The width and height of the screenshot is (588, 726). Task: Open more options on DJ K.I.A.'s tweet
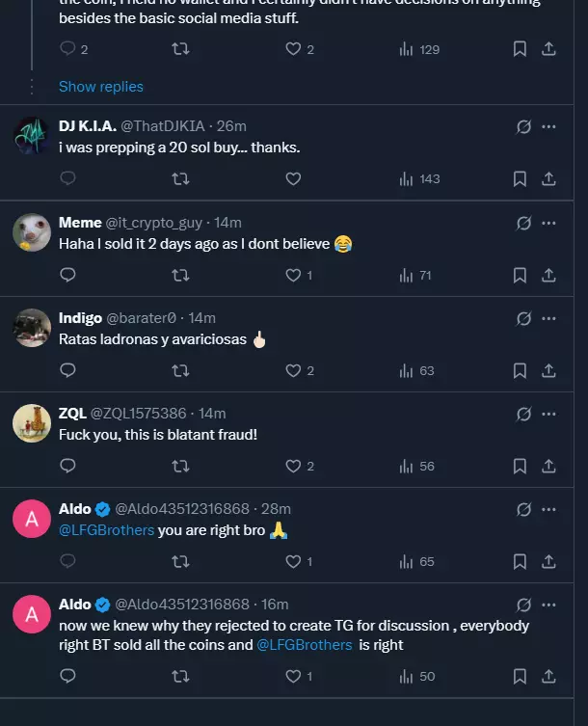click(548, 126)
